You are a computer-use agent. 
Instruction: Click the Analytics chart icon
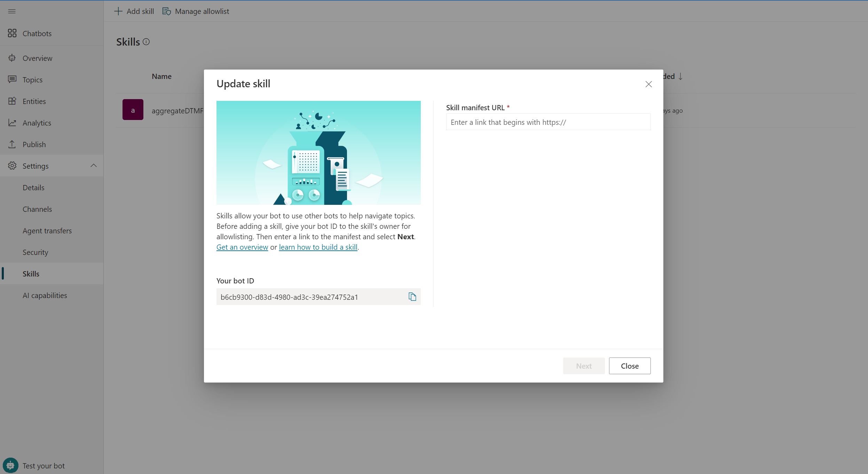(x=12, y=122)
